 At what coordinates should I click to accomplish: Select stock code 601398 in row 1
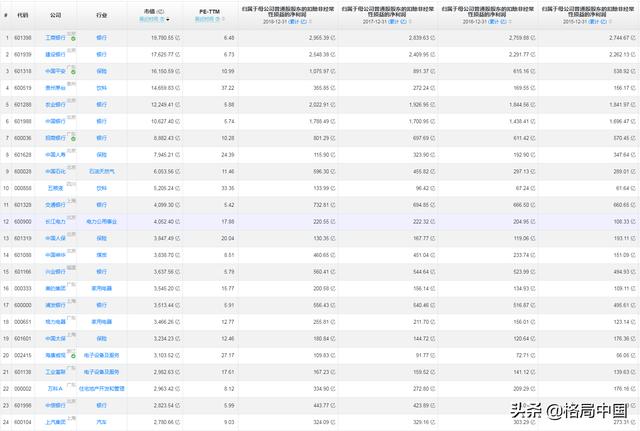click(23, 38)
